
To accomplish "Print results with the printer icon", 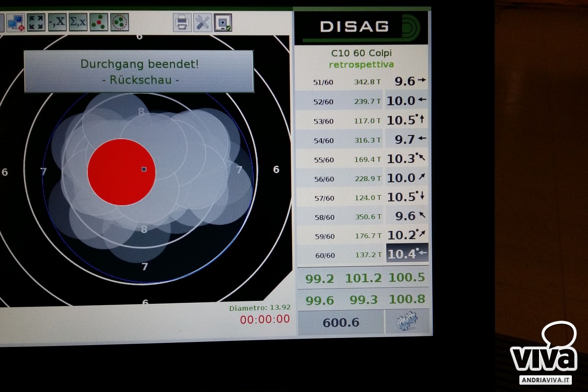I will (x=182, y=23).
